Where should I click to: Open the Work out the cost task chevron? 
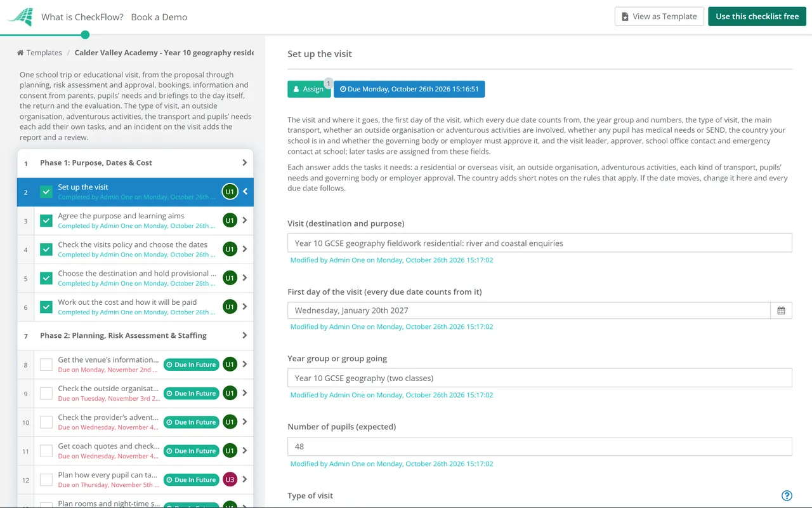click(x=245, y=307)
